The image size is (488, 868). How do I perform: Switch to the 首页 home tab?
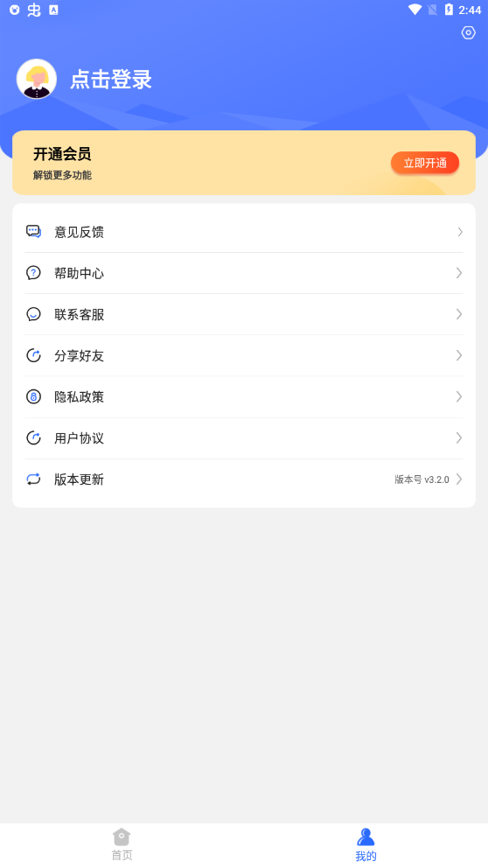pyautogui.click(x=122, y=844)
